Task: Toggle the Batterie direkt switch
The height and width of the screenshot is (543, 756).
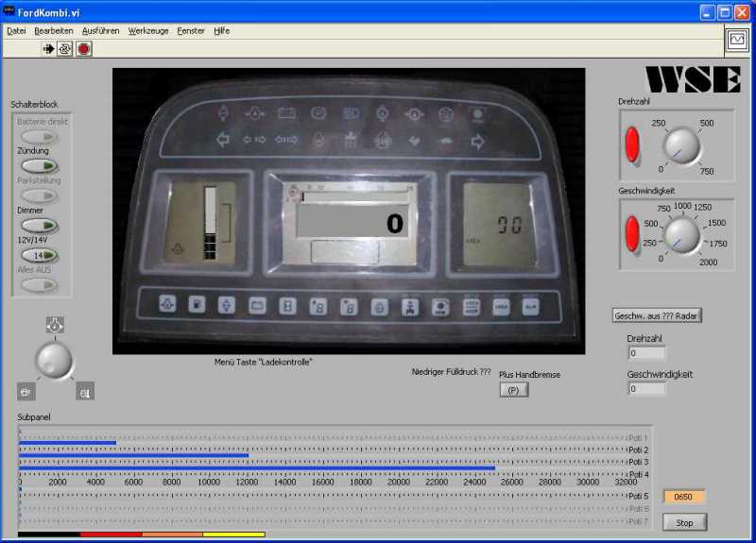Action: point(40,137)
